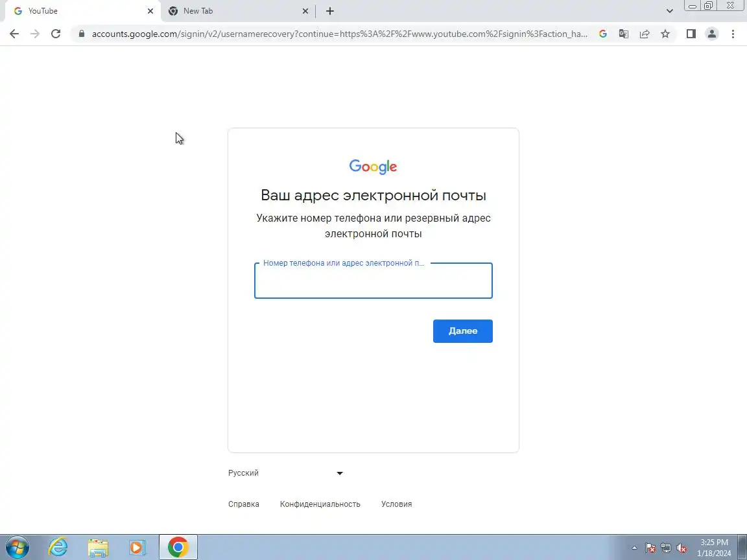Minimize the Chrome window
This screenshot has width=747, height=560.
[x=693, y=6]
